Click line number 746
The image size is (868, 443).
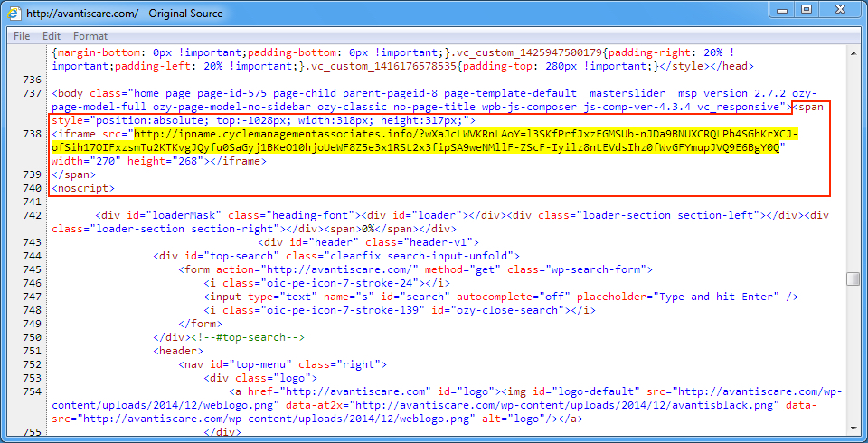[31, 282]
